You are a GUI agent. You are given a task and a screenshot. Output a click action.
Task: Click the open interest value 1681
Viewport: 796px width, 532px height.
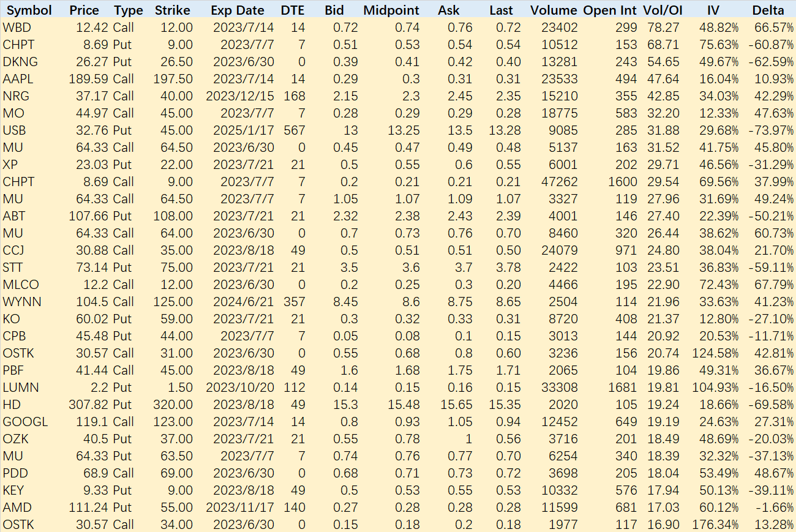[623, 388]
